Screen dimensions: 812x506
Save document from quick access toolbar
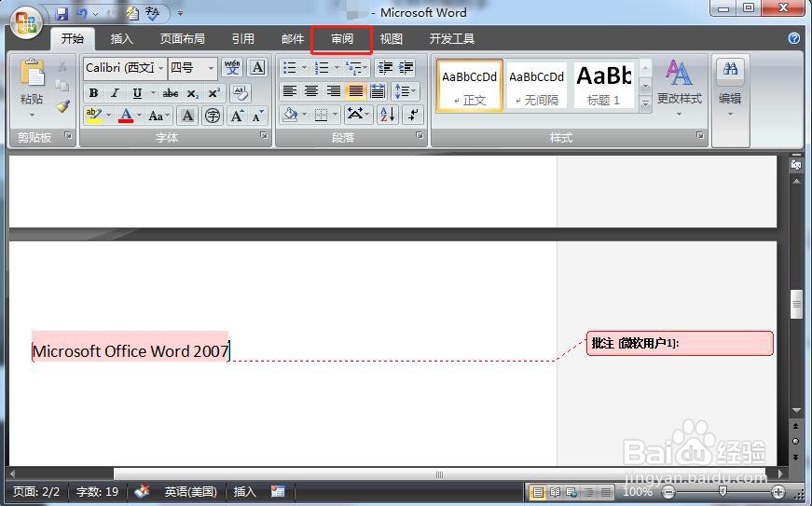62,13
